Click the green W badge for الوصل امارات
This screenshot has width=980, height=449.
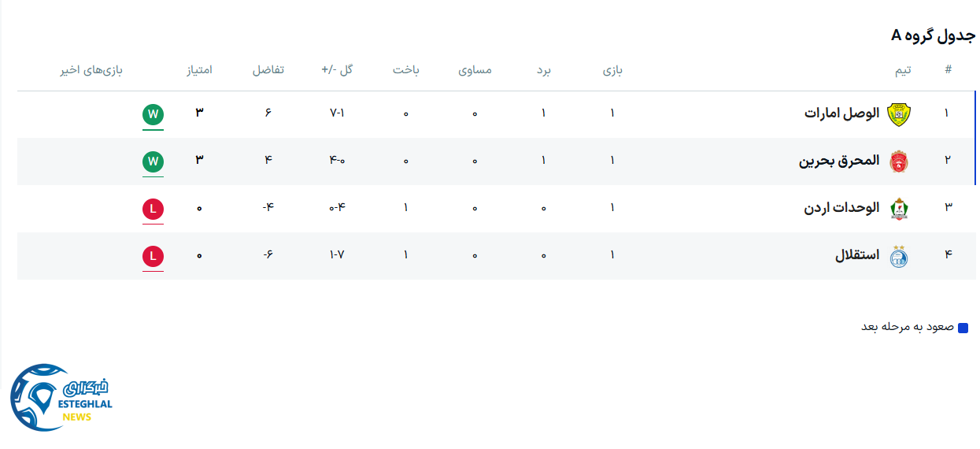tap(153, 115)
